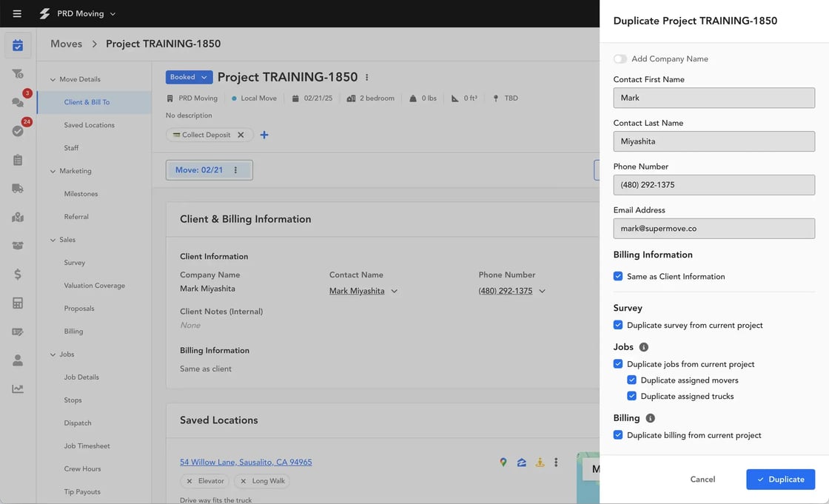This screenshot has height=504, width=829.
Task: Toggle Add Company Name switch
Action: 620,58
